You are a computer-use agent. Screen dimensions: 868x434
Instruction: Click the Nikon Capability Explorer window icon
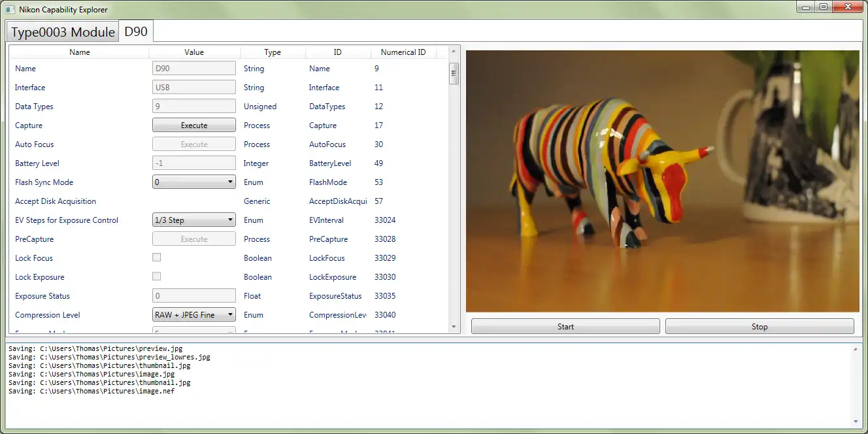(x=9, y=9)
